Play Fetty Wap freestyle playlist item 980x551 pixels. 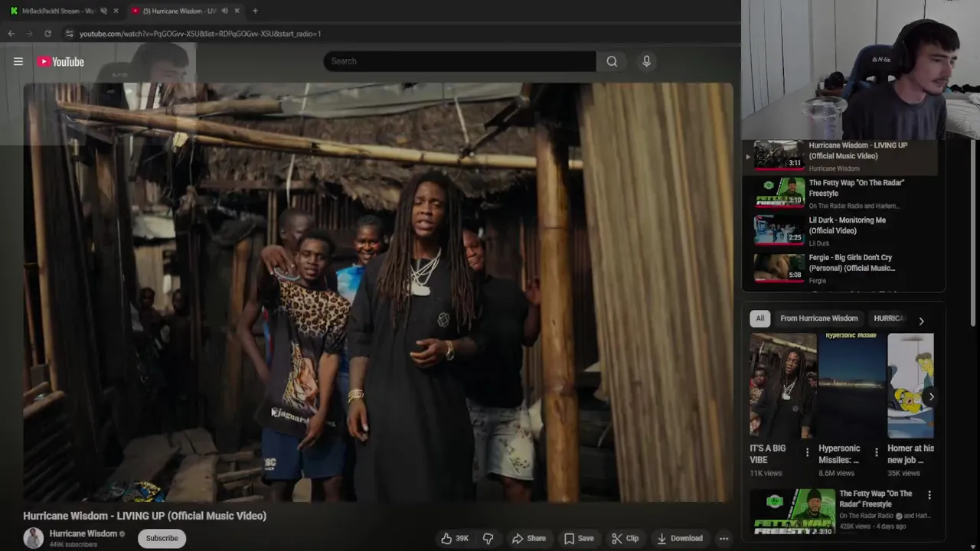pyautogui.click(x=841, y=194)
